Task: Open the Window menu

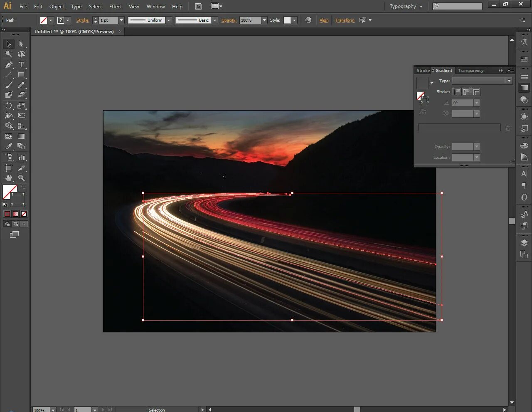Action: click(x=156, y=7)
